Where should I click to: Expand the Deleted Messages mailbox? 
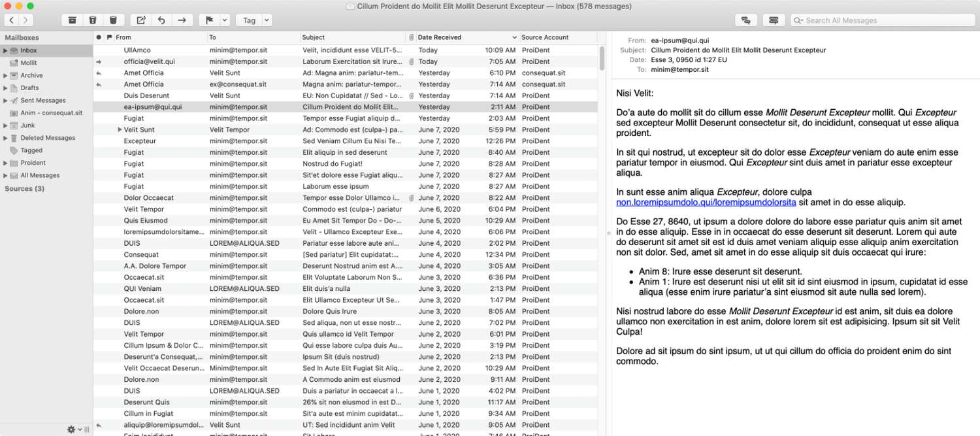tap(5, 138)
